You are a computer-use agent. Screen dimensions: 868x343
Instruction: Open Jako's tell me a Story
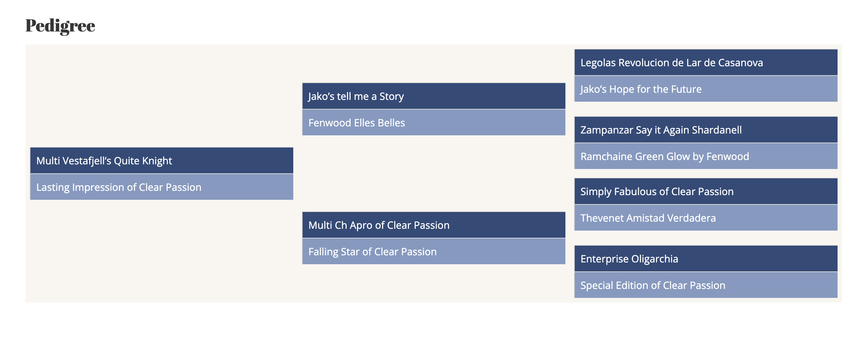434,96
